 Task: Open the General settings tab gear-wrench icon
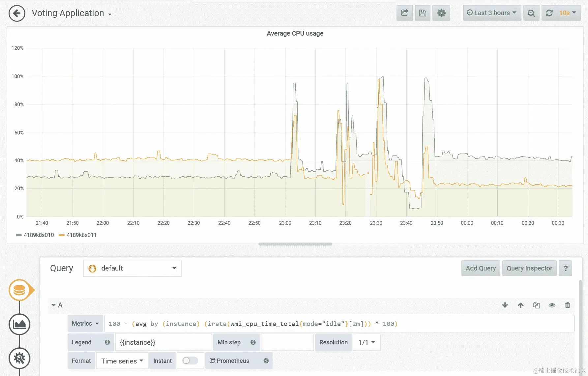[19, 358]
